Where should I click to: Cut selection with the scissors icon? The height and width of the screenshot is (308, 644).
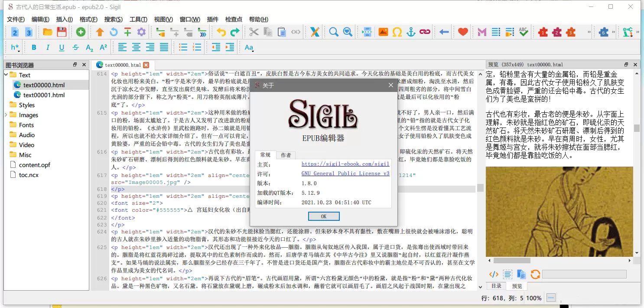254,32
